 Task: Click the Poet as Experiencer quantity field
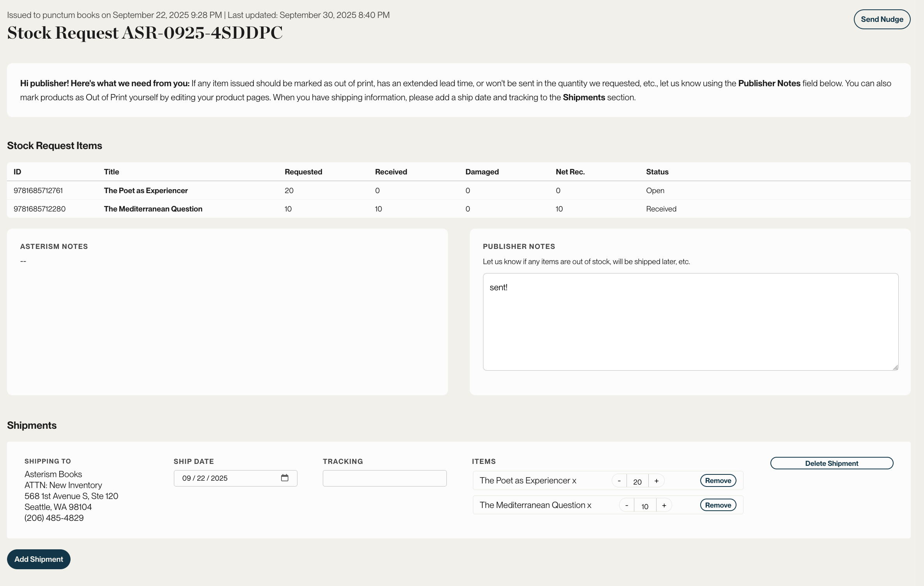coord(637,481)
